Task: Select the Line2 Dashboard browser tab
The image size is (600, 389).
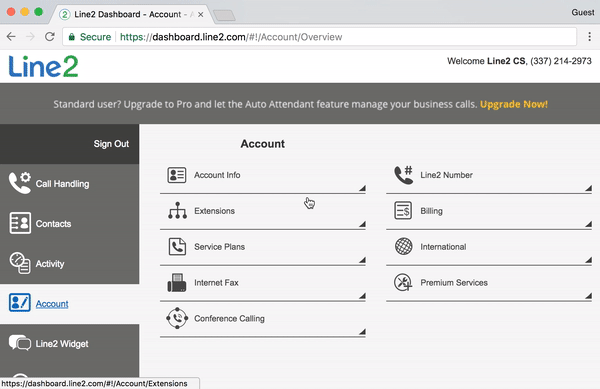Action: point(130,15)
